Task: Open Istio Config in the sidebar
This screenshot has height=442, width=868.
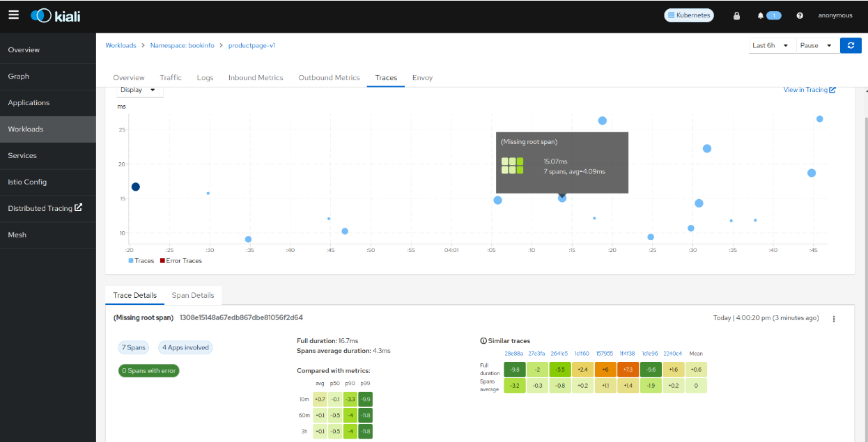Action: click(x=27, y=182)
